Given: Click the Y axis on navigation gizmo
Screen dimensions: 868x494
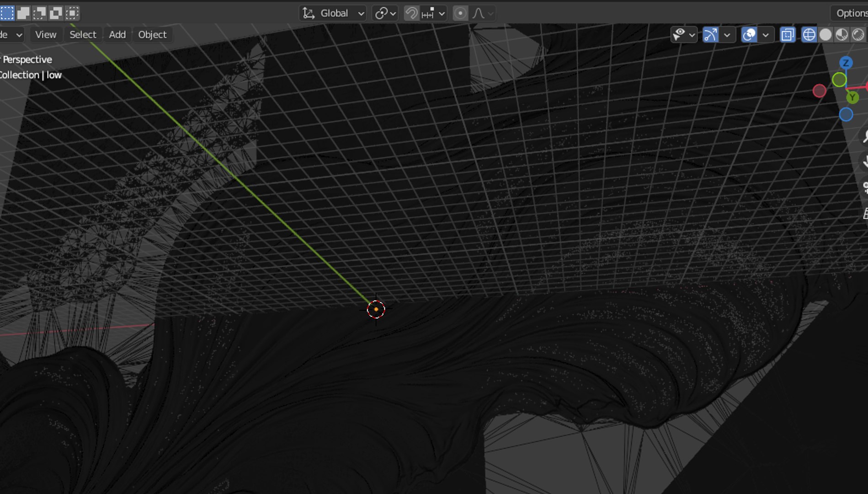Looking at the screenshot, I should tap(852, 97).
